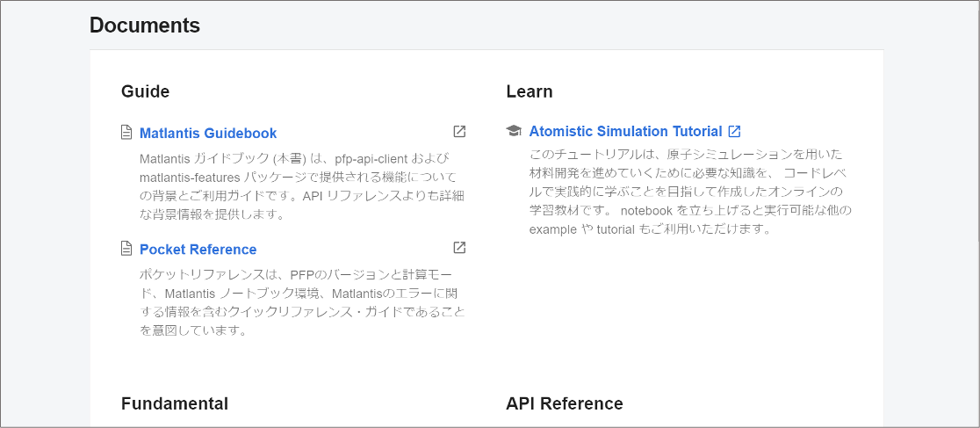Click the word "notebook" in the tutorial description

pos(648,211)
